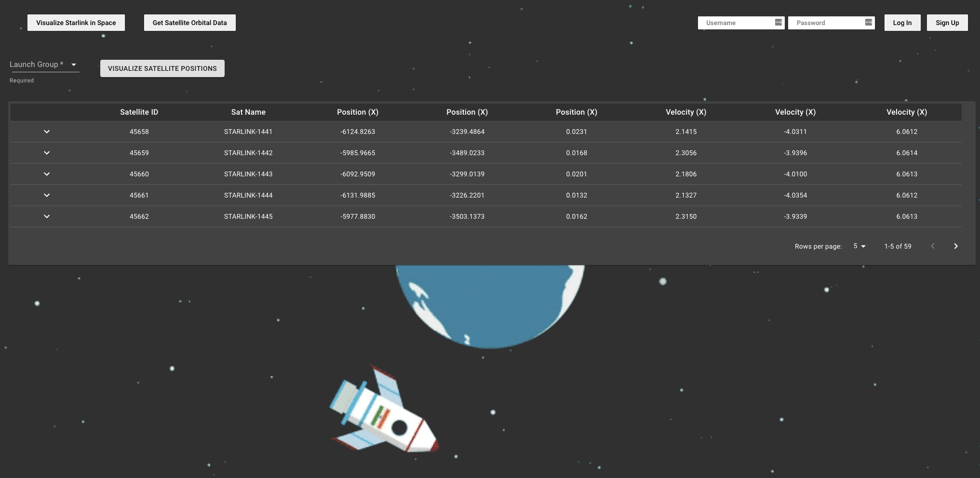The image size is (980, 478).
Task: Open Get Satellite Orbital Data
Action: [189, 22]
